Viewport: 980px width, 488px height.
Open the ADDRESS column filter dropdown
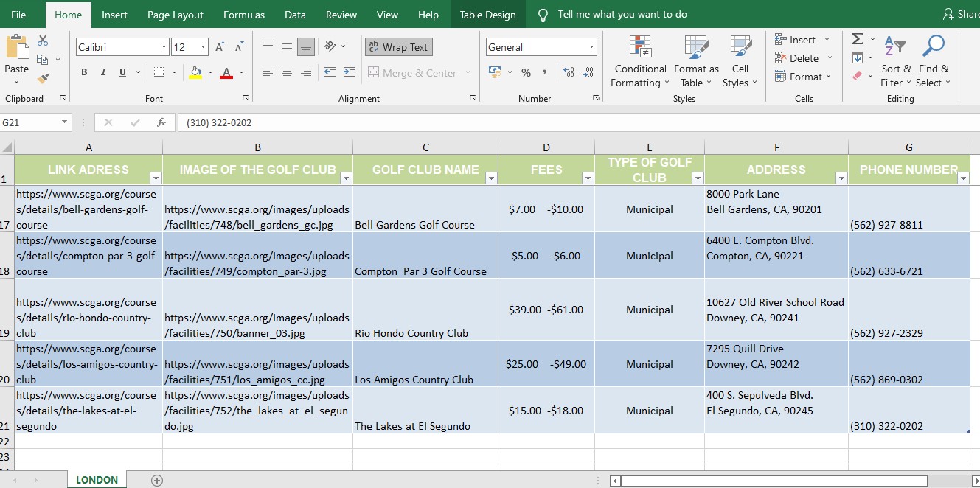click(841, 178)
